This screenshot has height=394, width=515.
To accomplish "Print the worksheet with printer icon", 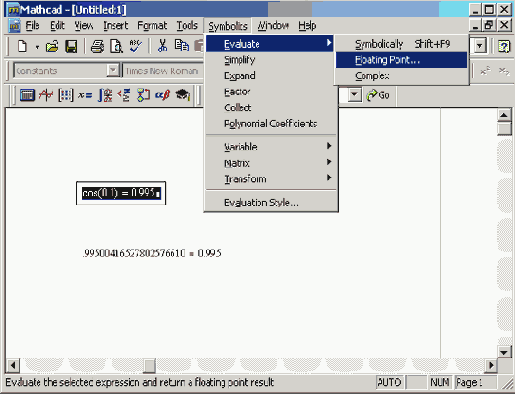I will pyautogui.click(x=97, y=46).
